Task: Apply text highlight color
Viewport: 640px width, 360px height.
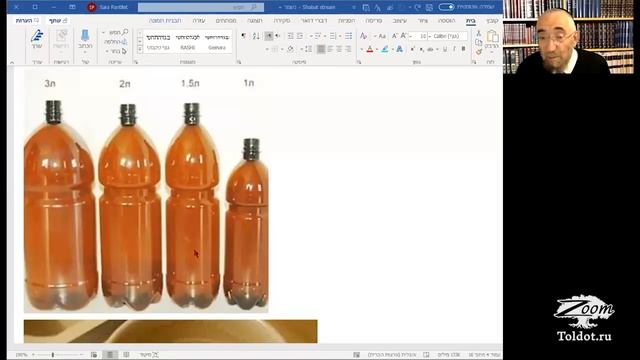Action: [384, 49]
